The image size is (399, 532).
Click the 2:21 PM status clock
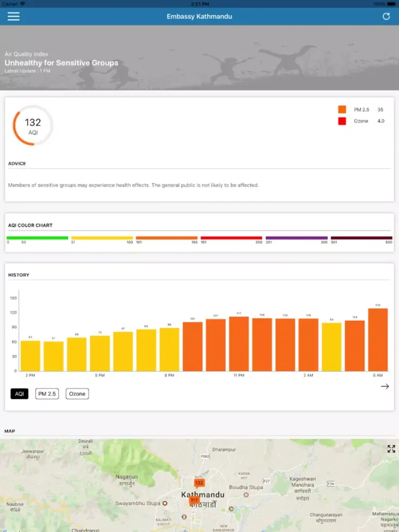pos(199,4)
